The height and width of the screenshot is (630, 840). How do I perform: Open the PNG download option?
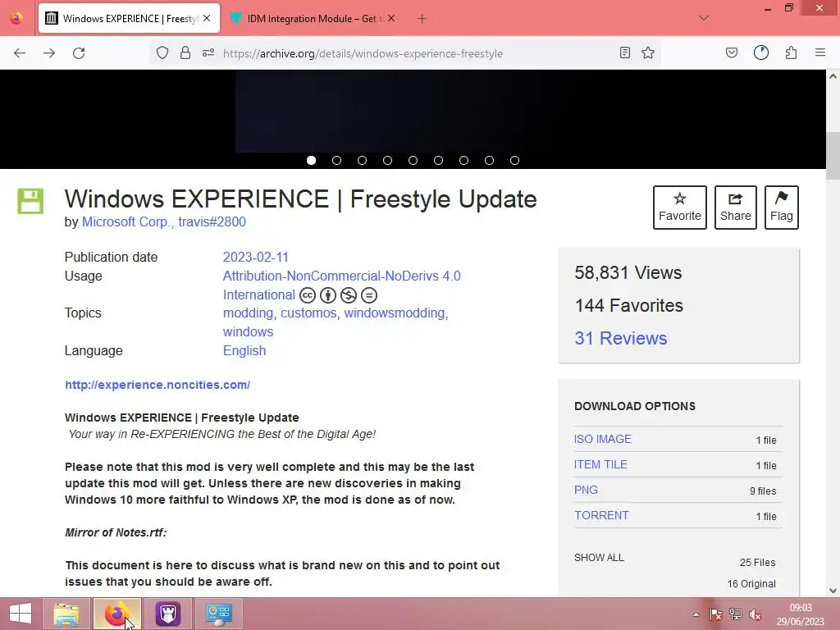[x=586, y=490]
